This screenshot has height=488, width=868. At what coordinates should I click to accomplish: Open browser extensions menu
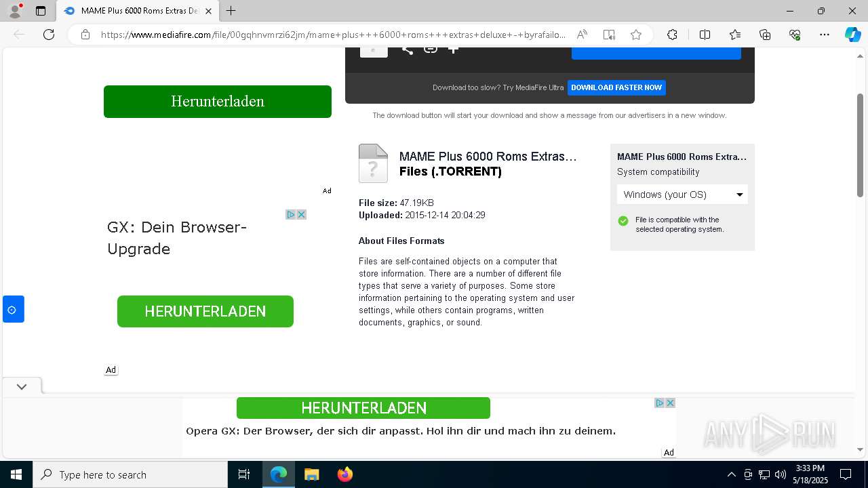click(x=672, y=35)
